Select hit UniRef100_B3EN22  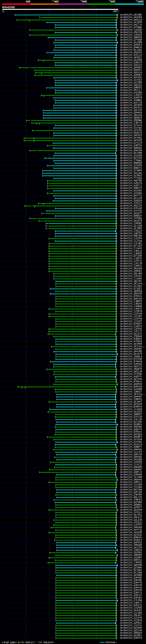click(x=131, y=339)
